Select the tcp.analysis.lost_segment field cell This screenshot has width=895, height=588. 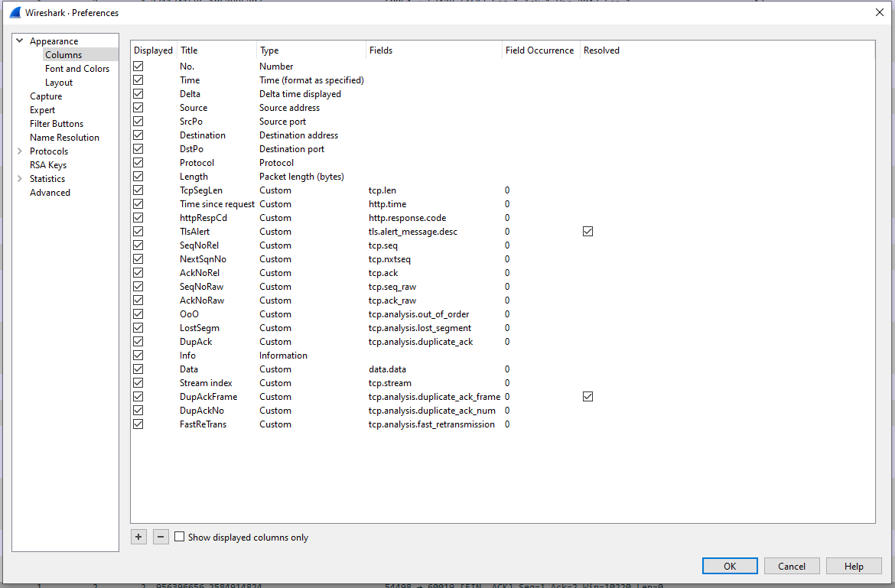pos(419,328)
